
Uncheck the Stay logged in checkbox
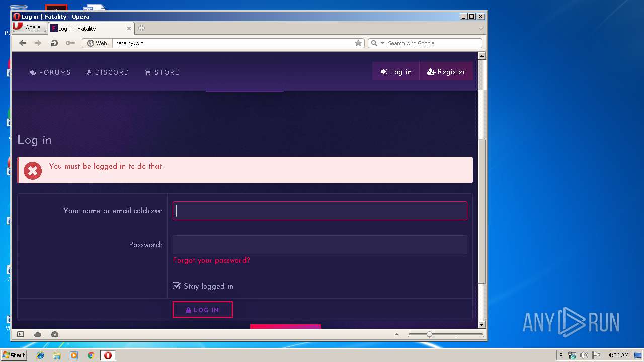point(177,286)
